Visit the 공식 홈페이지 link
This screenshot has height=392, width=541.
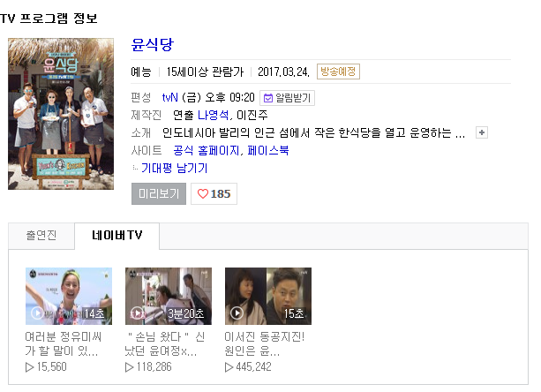pyautogui.click(x=207, y=150)
